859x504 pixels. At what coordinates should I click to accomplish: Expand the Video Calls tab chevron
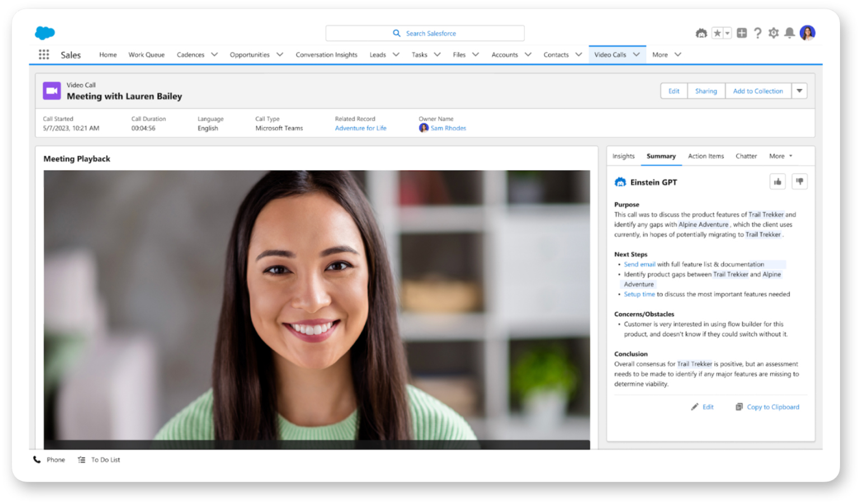(x=636, y=55)
